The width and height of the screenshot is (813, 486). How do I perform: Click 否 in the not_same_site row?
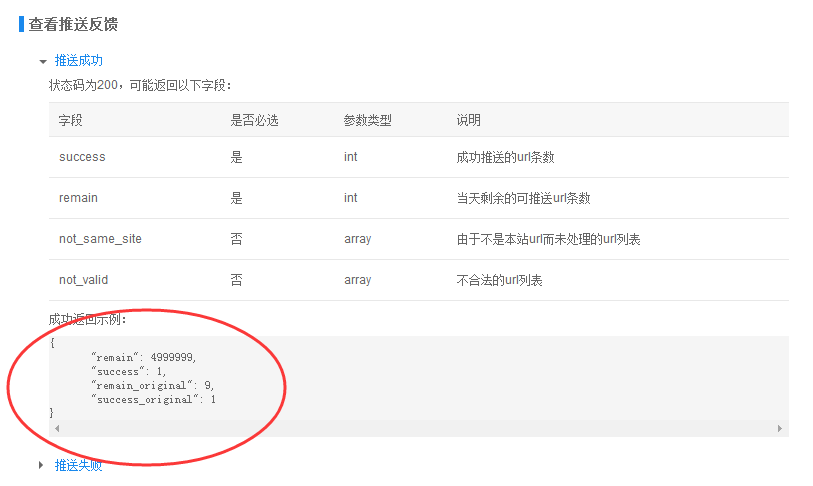click(x=236, y=239)
